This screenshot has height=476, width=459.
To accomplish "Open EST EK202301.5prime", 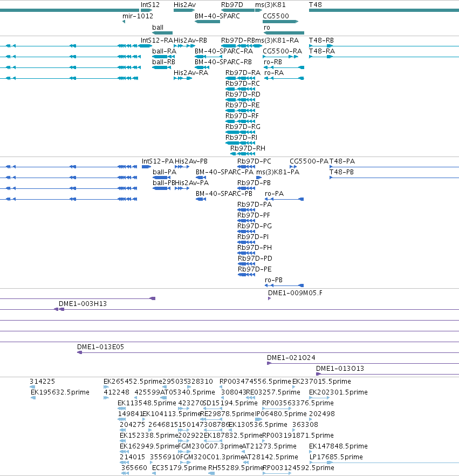I will pyautogui.click(x=338, y=392).
